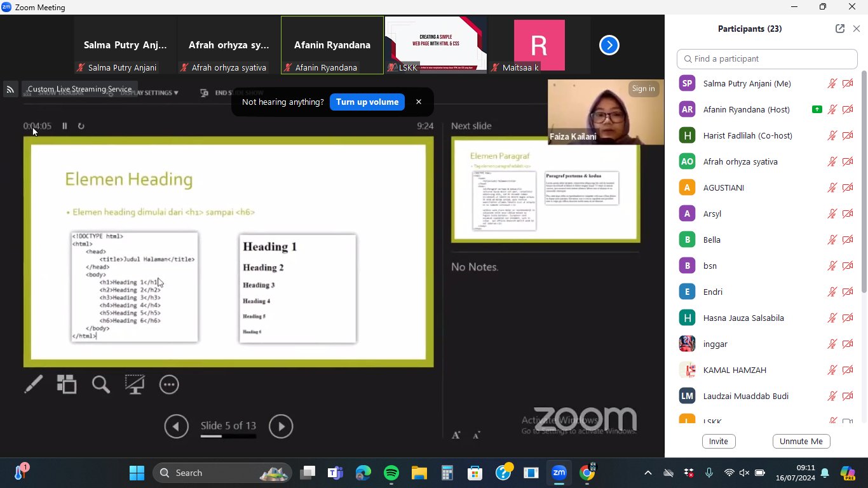The image size is (868, 488).
Task: Click AGUSTIANI's stopped video icon
Action: 848,187
